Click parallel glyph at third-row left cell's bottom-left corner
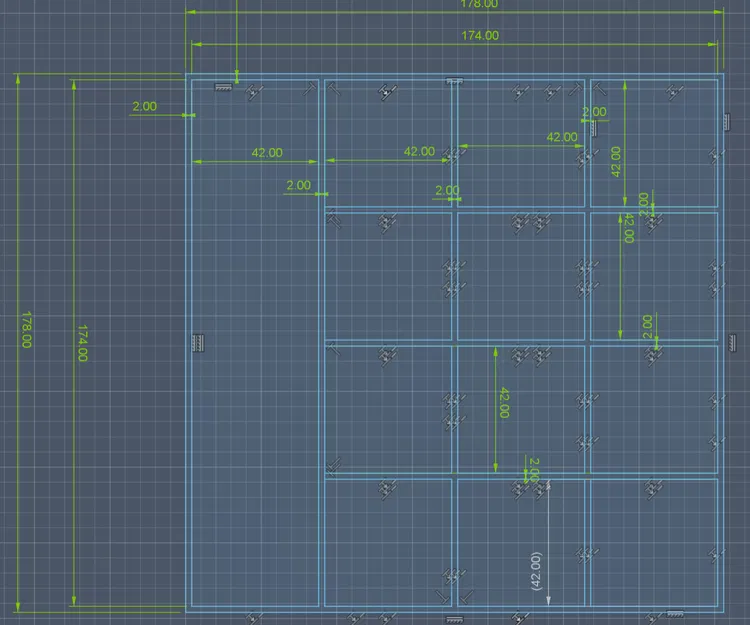The image size is (750, 625). coord(333,465)
